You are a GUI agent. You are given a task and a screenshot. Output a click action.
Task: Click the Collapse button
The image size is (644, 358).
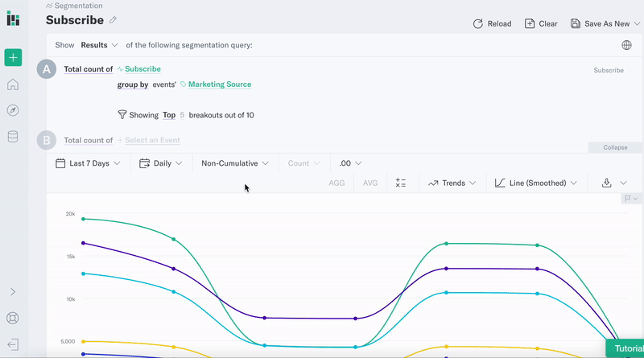tap(615, 147)
